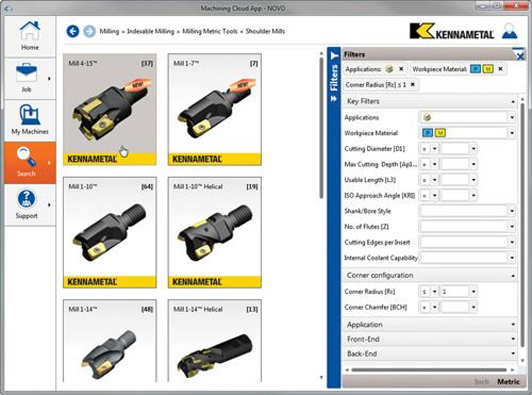This screenshot has width=532, height=395.
Task: Open the No. of Flutes dropdown
Action: tap(512, 227)
